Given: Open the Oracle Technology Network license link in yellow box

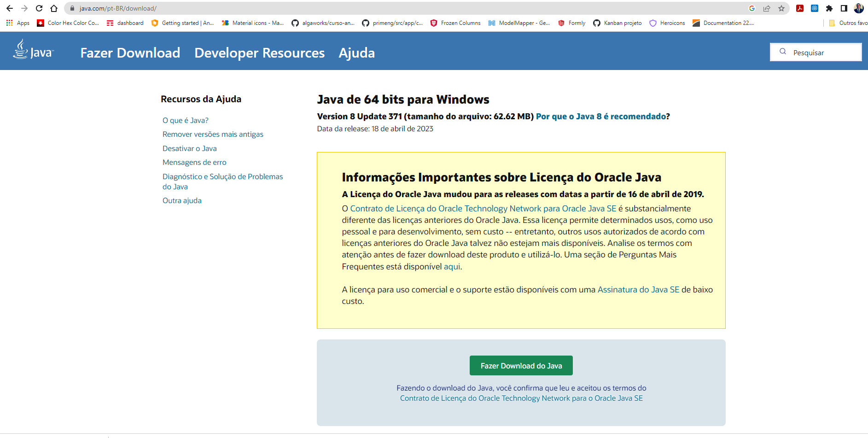Looking at the screenshot, I should pos(483,209).
